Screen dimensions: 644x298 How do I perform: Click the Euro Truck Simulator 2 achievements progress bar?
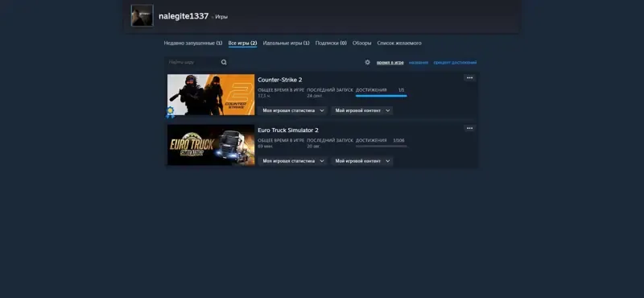pos(381,146)
